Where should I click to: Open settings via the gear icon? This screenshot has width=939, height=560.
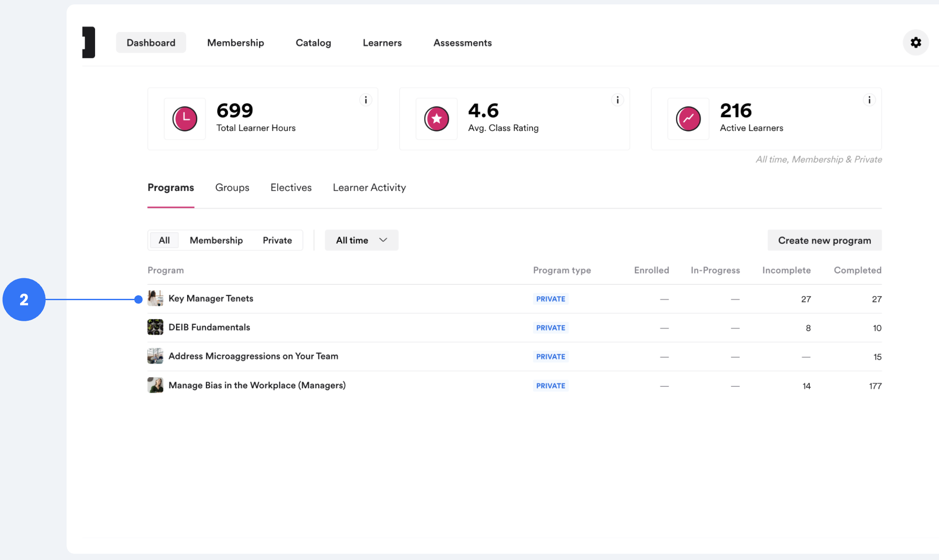point(916,43)
